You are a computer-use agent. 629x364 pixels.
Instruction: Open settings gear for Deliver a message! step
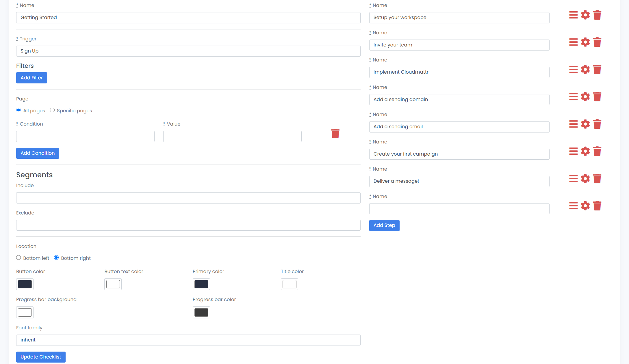[x=585, y=179]
